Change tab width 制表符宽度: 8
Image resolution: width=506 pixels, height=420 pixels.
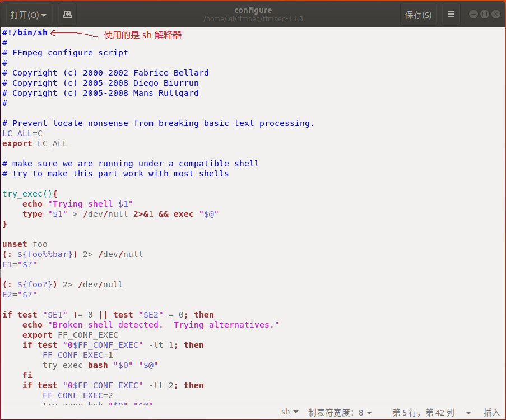pyautogui.click(x=340, y=413)
